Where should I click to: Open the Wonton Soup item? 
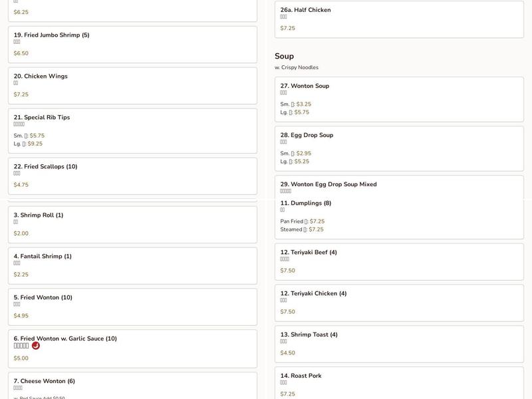399,99
